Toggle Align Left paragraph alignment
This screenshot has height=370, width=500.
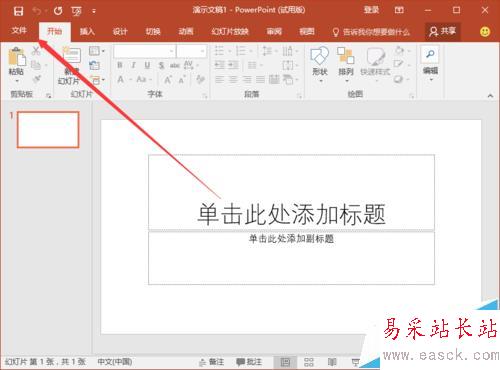pos(219,80)
